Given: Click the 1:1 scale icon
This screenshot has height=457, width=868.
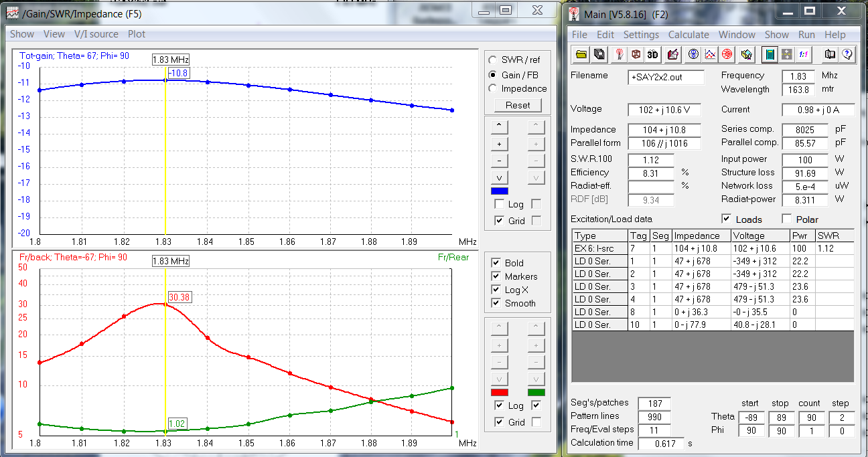Looking at the screenshot, I should (x=803, y=54).
